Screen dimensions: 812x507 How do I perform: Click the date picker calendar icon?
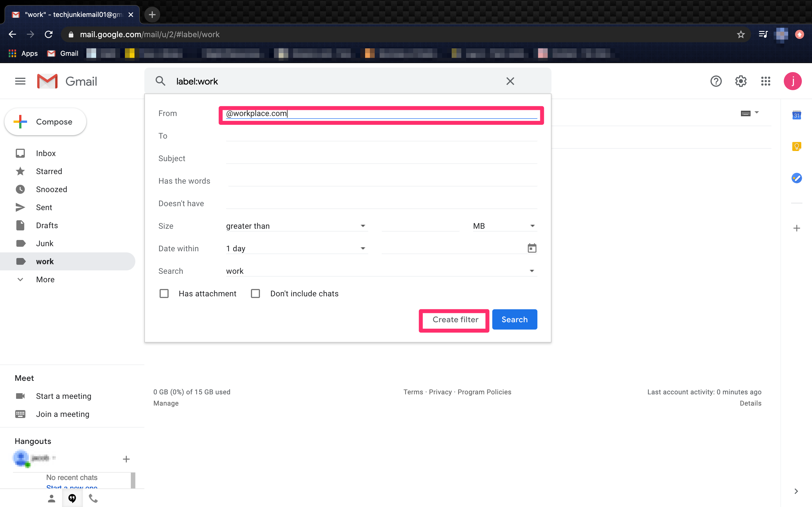pyautogui.click(x=532, y=248)
